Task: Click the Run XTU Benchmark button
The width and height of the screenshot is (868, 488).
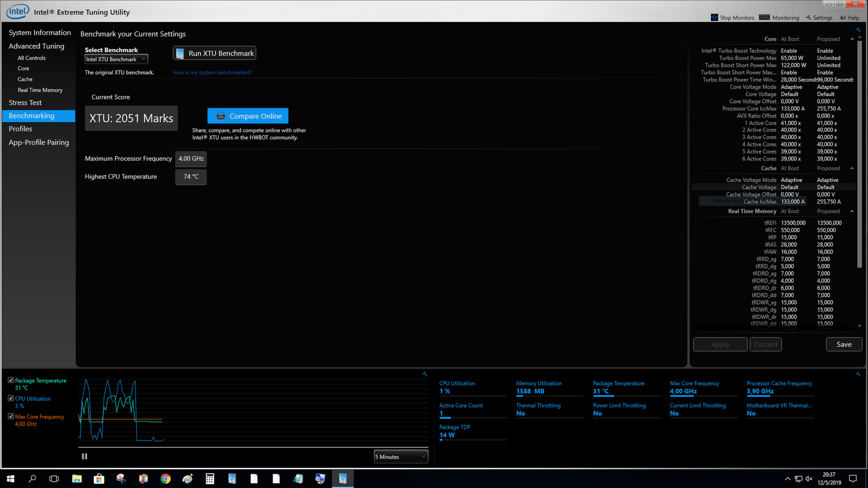Action: point(215,53)
